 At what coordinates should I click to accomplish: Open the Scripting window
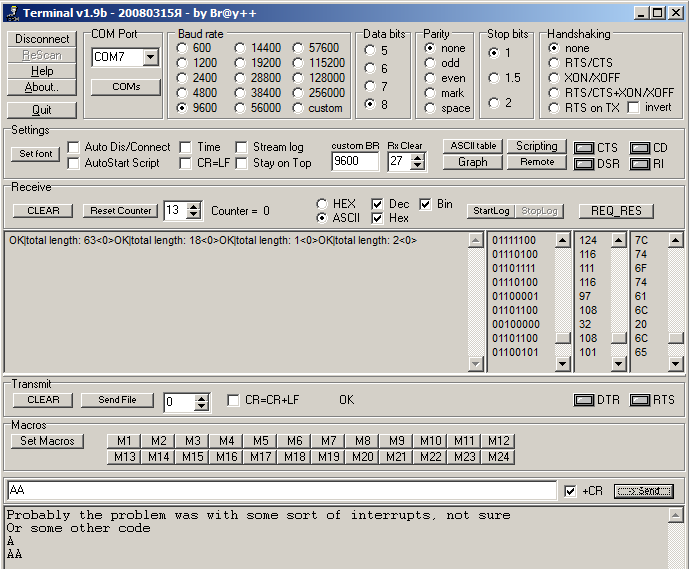point(537,146)
